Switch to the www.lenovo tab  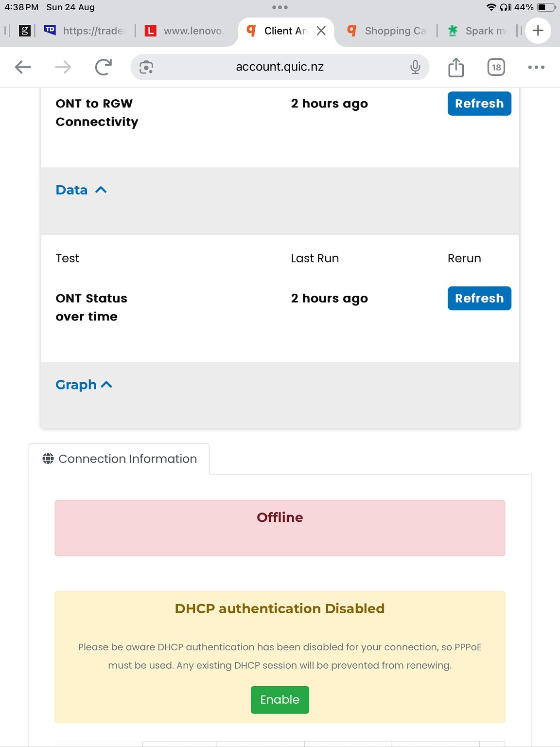click(187, 31)
